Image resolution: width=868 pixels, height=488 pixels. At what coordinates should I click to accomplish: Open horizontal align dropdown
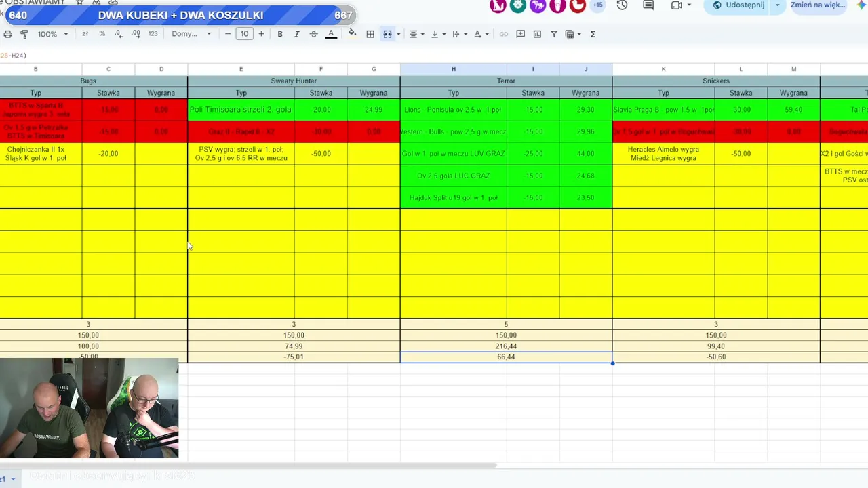pyautogui.click(x=415, y=34)
